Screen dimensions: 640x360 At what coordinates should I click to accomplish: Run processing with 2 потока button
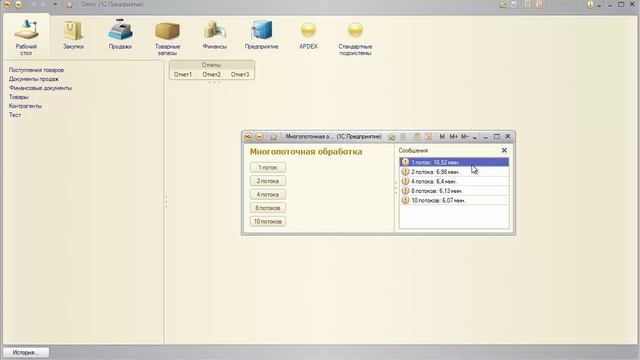(268, 181)
